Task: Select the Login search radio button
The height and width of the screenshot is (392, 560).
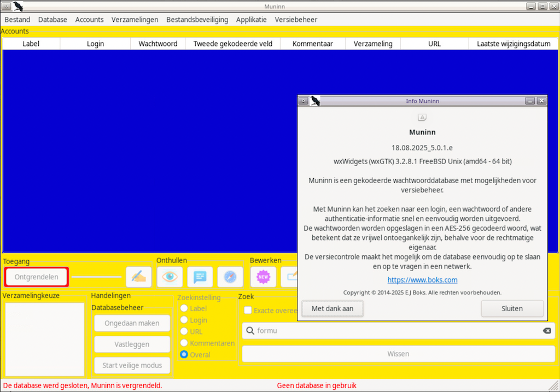Action: (x=184, y=320)
